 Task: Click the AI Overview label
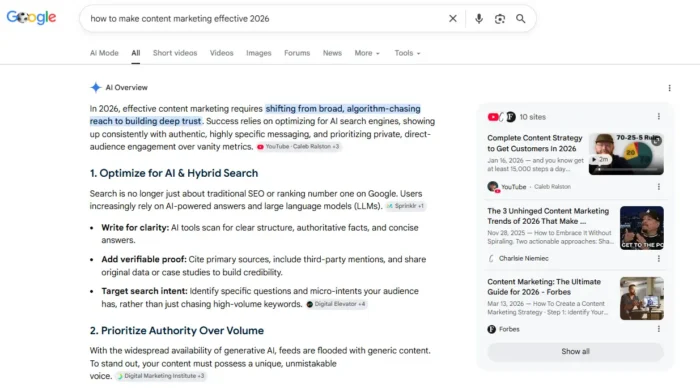(x=126, y=88)
